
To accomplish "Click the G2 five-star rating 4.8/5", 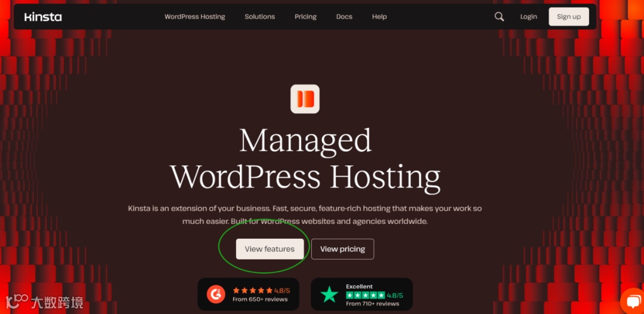I will point(261,291).
